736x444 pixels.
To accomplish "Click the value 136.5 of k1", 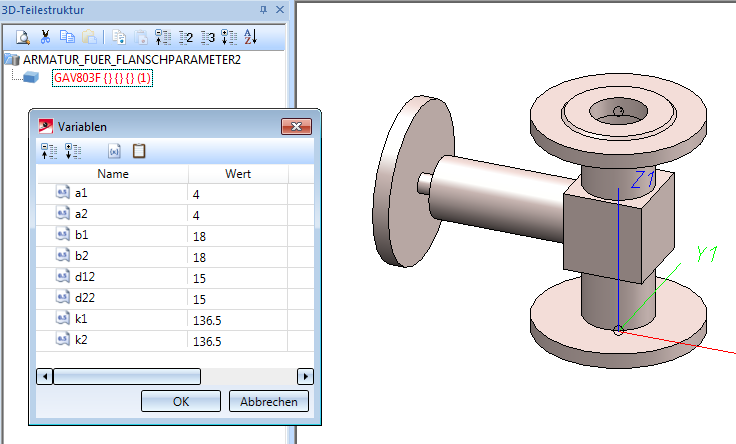I will coord(207,321).
